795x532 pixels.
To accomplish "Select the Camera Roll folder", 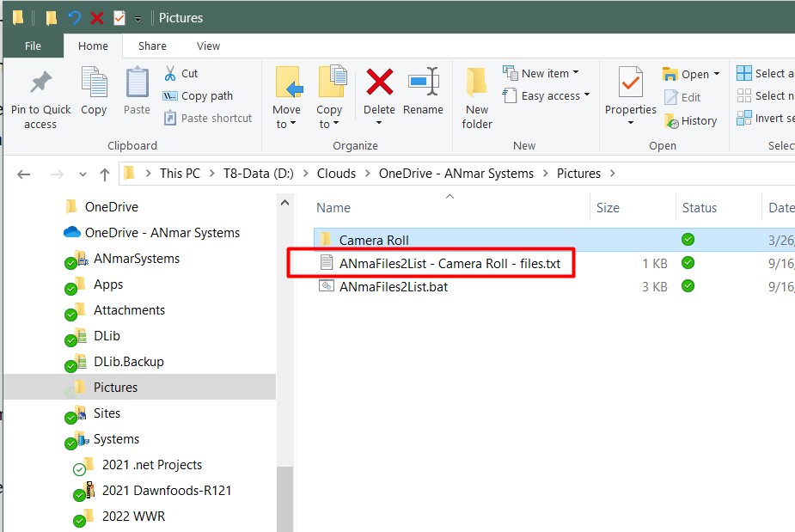I will tap(374, 240).
